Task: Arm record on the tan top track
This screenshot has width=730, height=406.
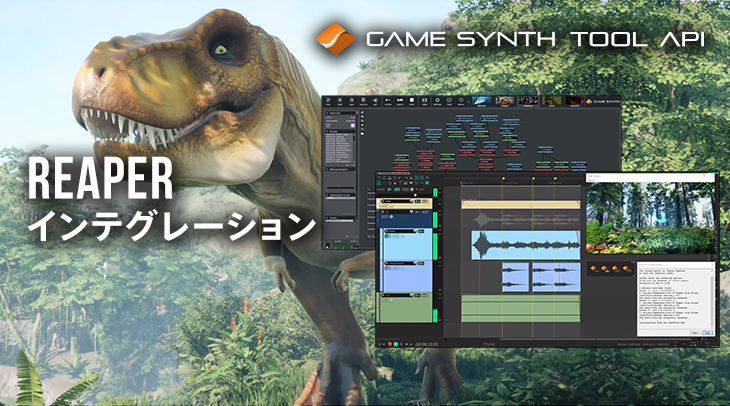Action: pyautogui.click(x=383, y=201)
